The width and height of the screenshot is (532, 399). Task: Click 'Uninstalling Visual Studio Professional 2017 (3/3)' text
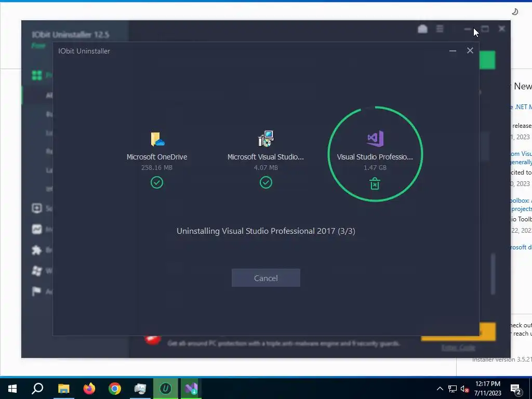(265, 231)
